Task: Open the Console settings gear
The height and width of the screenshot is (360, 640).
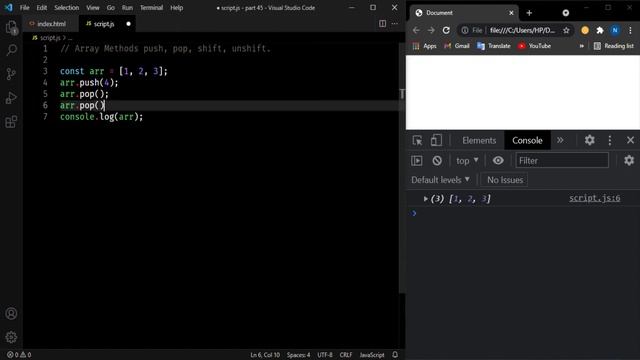Action: 629,160
